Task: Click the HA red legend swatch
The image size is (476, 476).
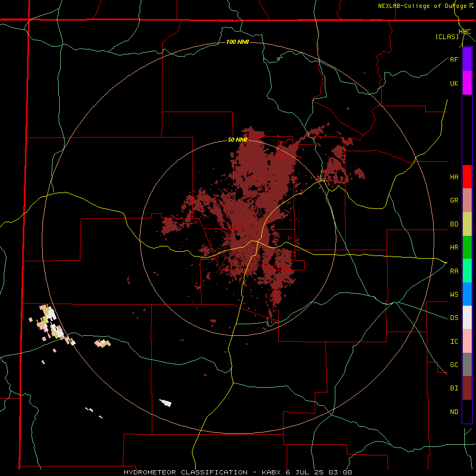Action: [x=467, y=177]
